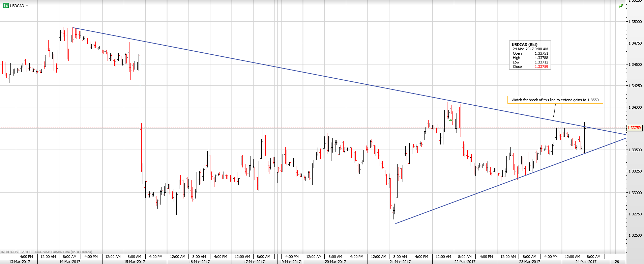
Task: Click the 16-Mar-2017 date label
Action: 199,262
